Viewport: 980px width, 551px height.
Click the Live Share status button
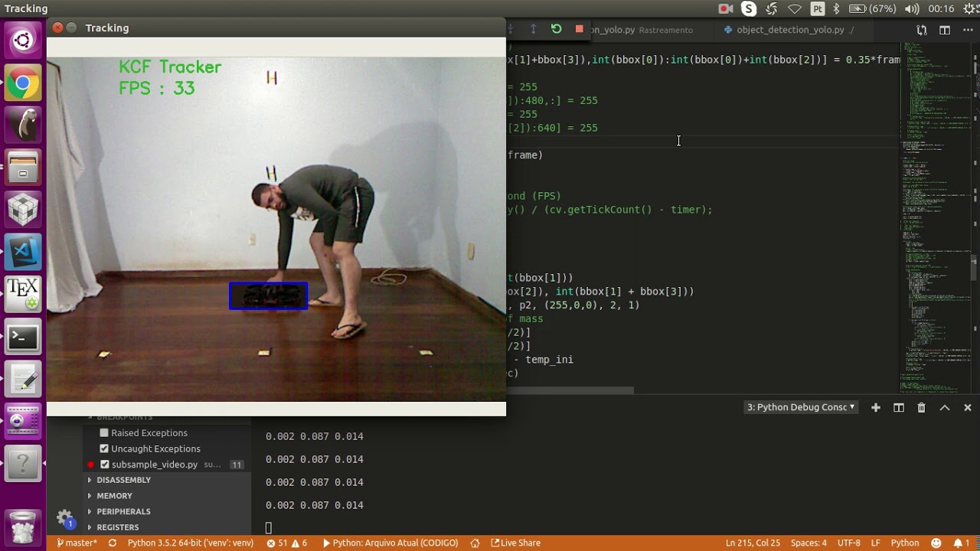[515, 543]
